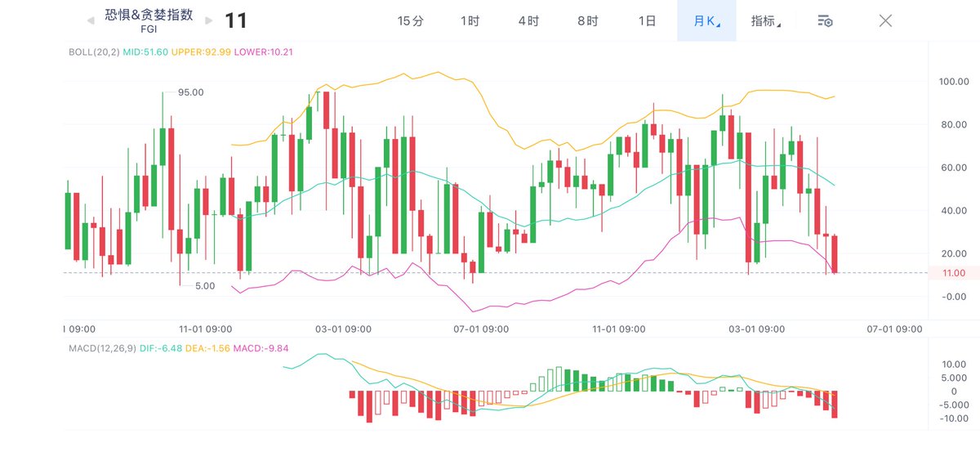Click the MACD 5.000 axis label
The image size is (980, 452).
[955, 378]
